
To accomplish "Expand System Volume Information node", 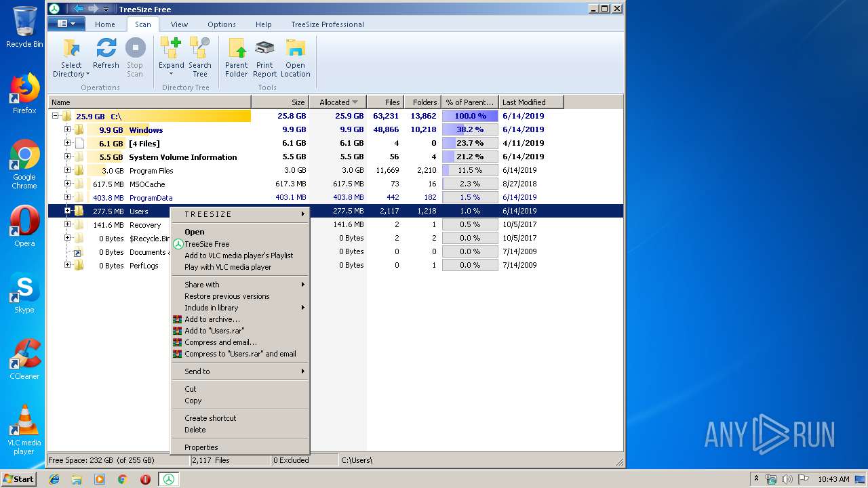I will pos(67,157).
